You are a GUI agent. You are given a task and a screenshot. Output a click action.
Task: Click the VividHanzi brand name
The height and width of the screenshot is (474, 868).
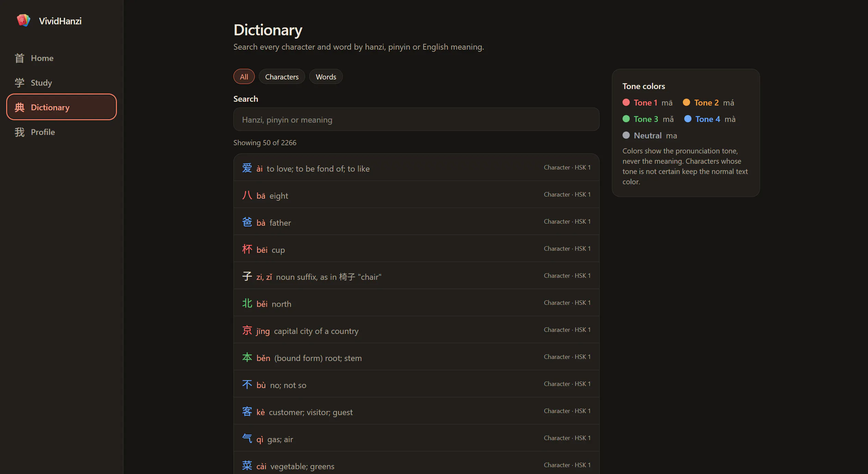(x=60, y=21)
